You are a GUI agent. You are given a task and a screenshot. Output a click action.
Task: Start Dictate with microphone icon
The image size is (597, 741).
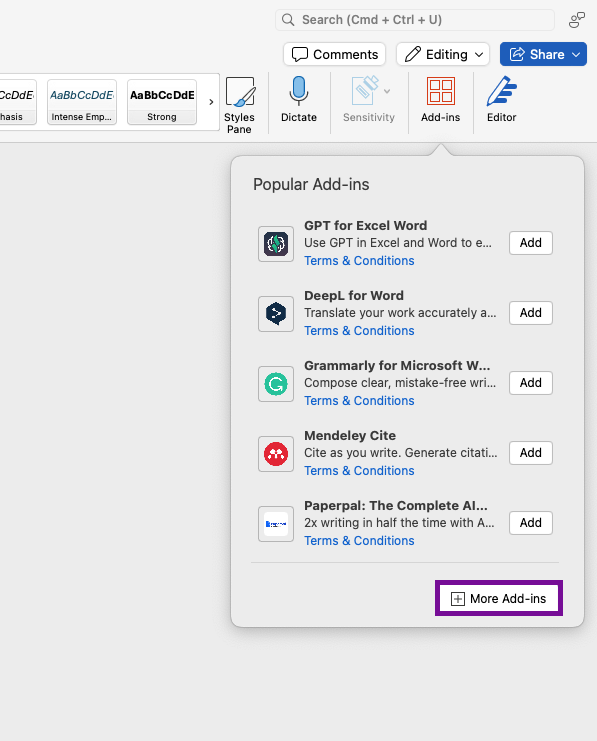(299, 99)
